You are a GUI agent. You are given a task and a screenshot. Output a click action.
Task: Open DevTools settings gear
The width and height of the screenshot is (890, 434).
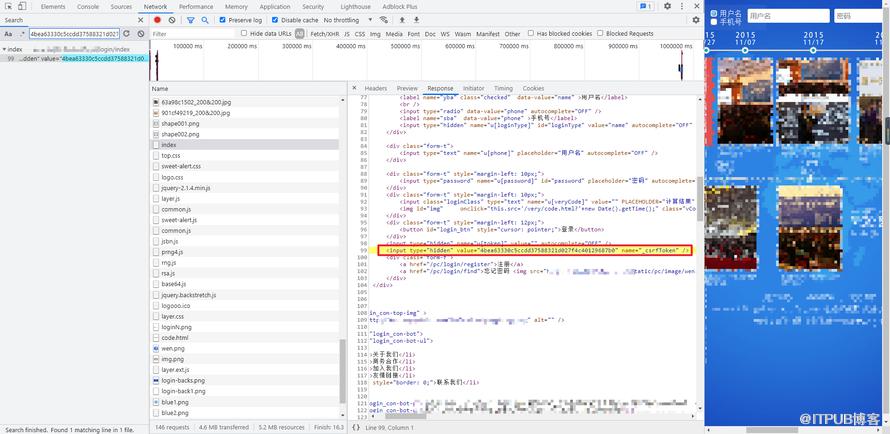point(668,6)
